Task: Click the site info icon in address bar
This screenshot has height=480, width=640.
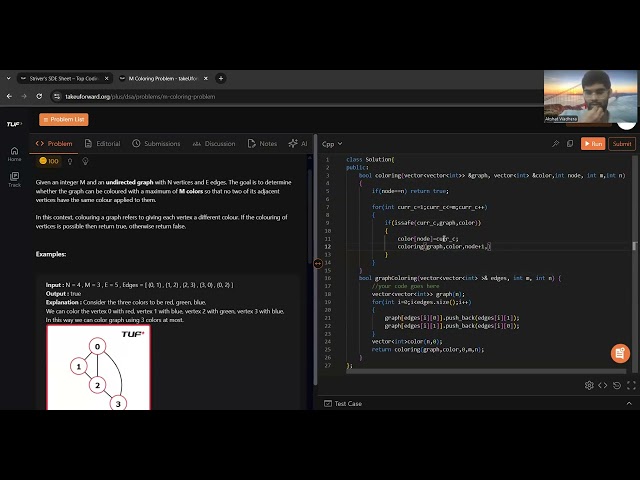Action: point(57,96)
